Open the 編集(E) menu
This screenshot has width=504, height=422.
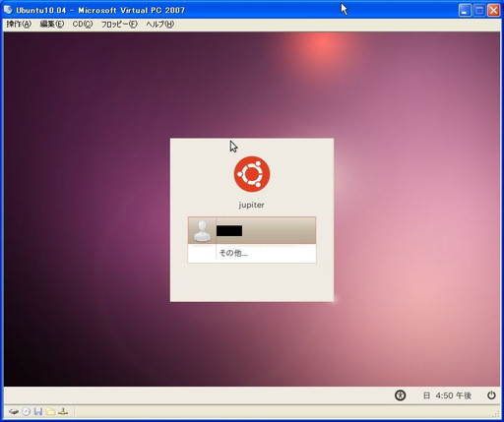point(52,25)
